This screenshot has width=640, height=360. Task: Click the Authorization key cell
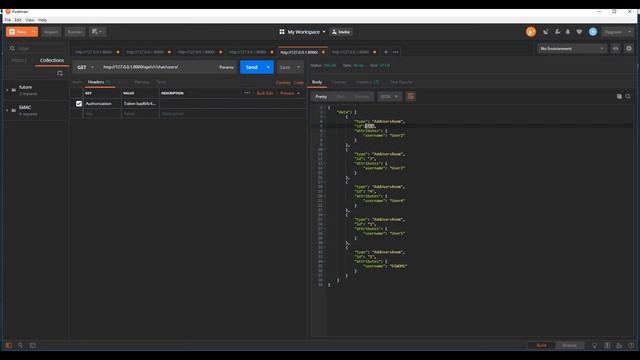coord(102,104)
